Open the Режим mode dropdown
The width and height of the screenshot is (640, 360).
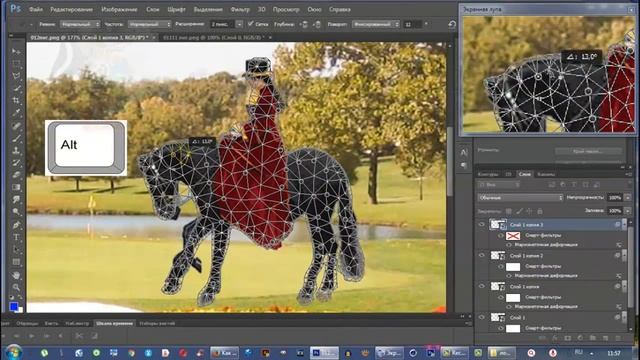pos(80,24)
